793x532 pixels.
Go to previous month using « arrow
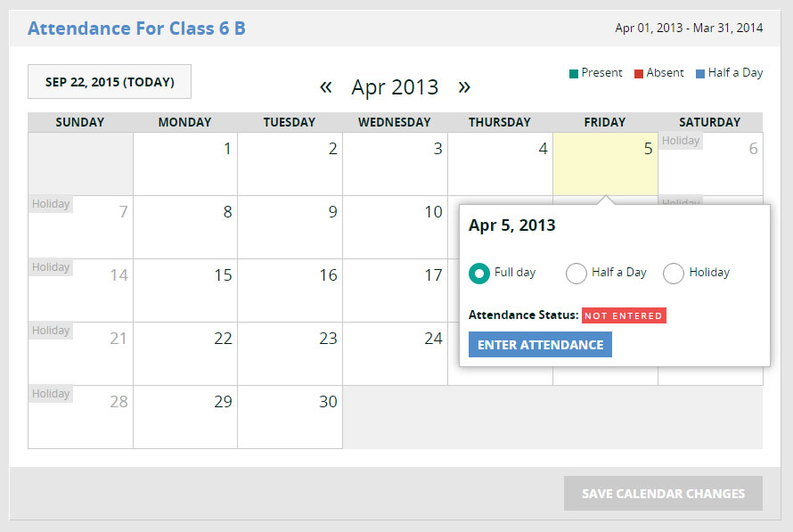click(x=326, y=86)
